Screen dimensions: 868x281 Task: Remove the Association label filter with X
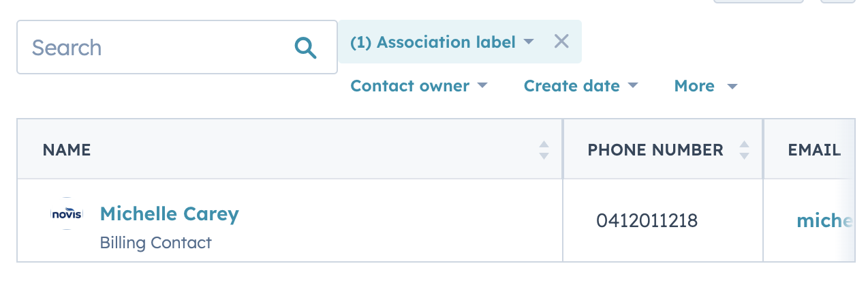pos(561,42)
